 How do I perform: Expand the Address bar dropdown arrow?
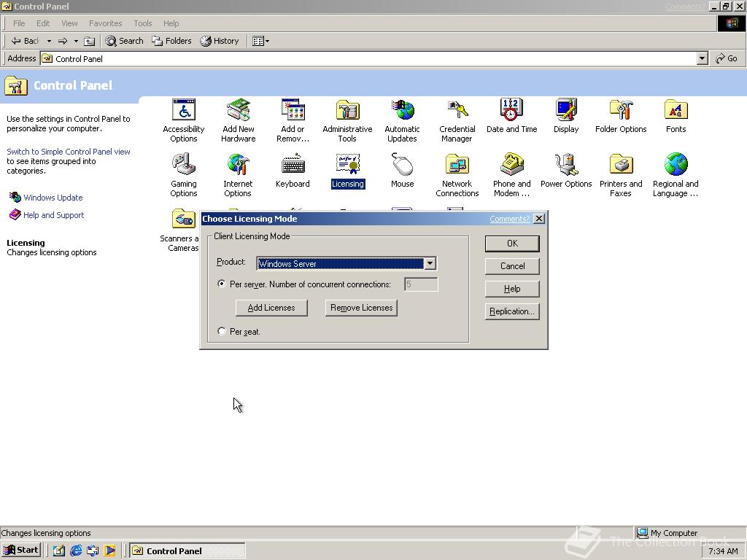(702, 58)
